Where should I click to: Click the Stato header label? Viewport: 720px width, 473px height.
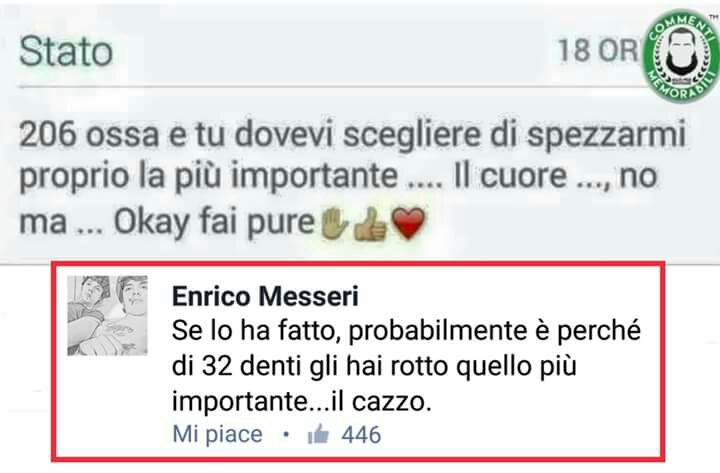pos(66,51)
